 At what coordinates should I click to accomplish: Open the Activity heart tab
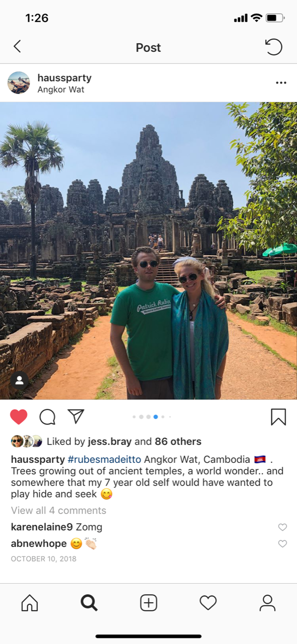point(208,603)
